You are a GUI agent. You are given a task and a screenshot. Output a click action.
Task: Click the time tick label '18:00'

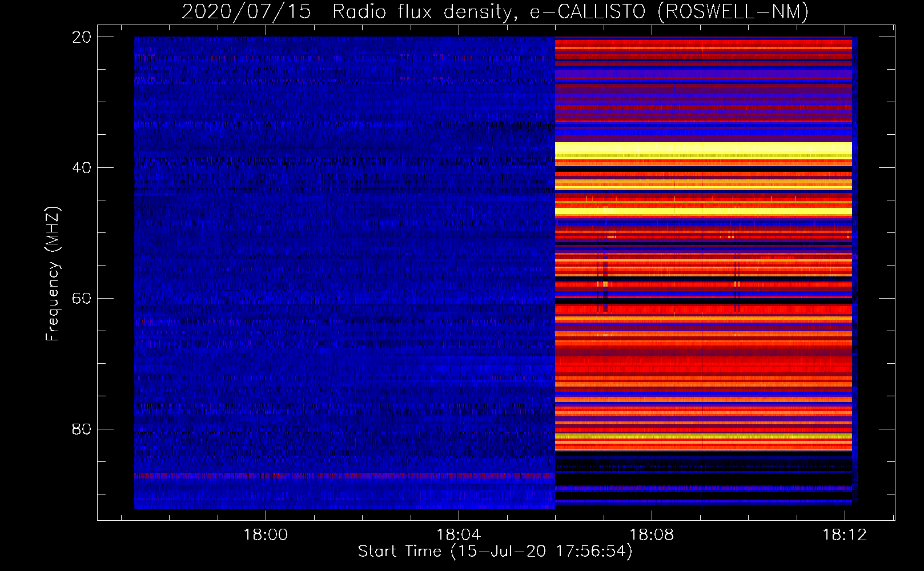266,535
